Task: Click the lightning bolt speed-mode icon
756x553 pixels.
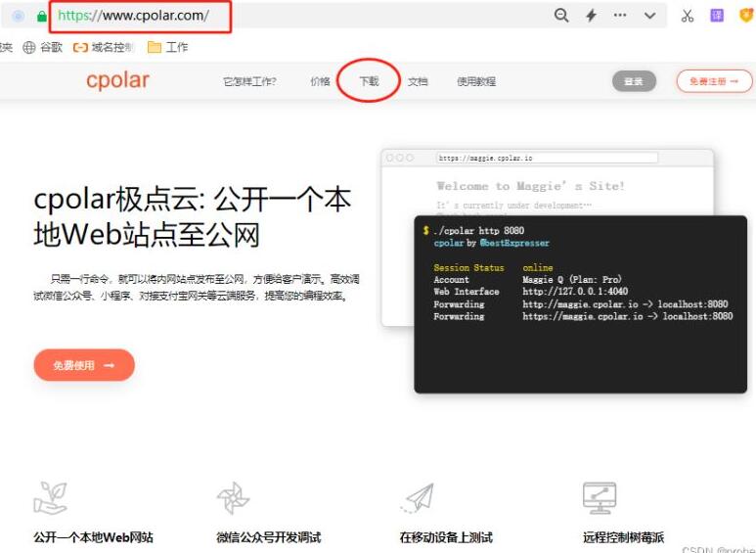Action: (591, 16)
